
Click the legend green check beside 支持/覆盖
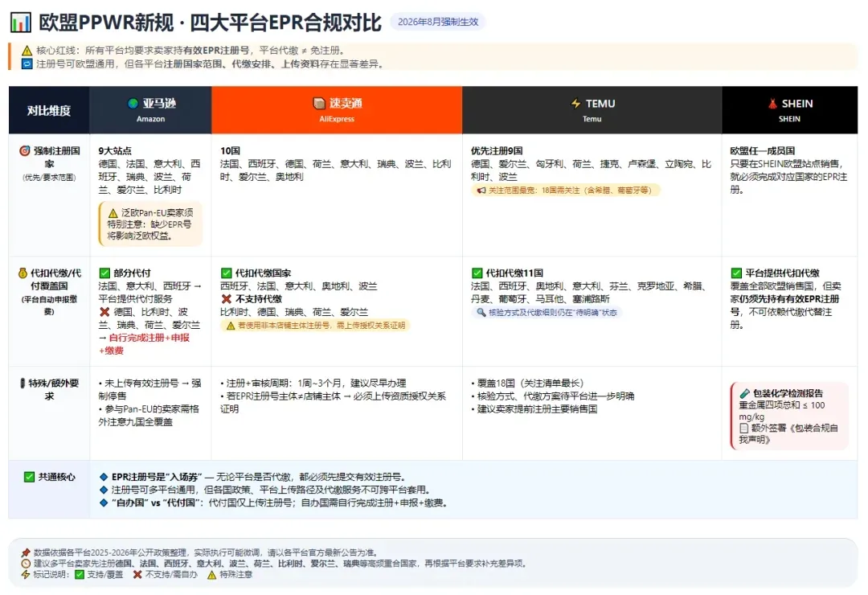coord(80,575)
